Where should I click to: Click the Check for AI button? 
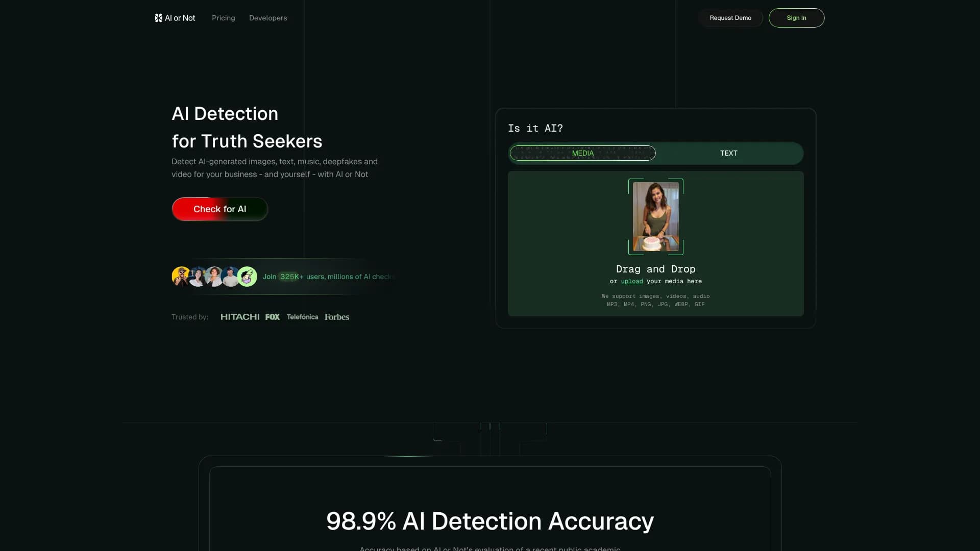pyautogui.click(x=219, y=209)
